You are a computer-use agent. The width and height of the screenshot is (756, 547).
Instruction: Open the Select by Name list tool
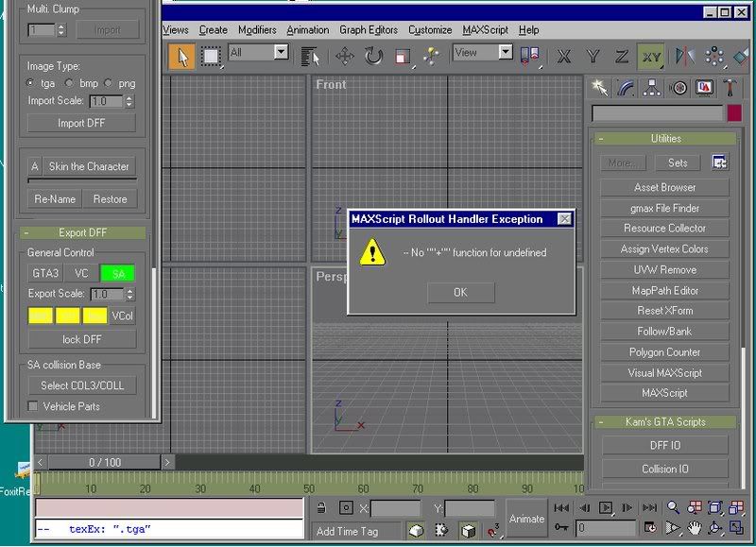coord(310,57)
